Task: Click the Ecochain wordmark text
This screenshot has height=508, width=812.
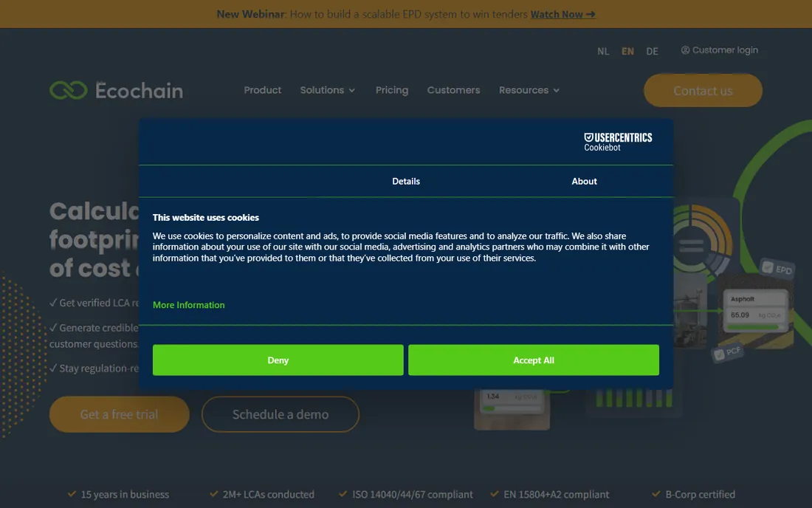Action: [x=139, y=91]
